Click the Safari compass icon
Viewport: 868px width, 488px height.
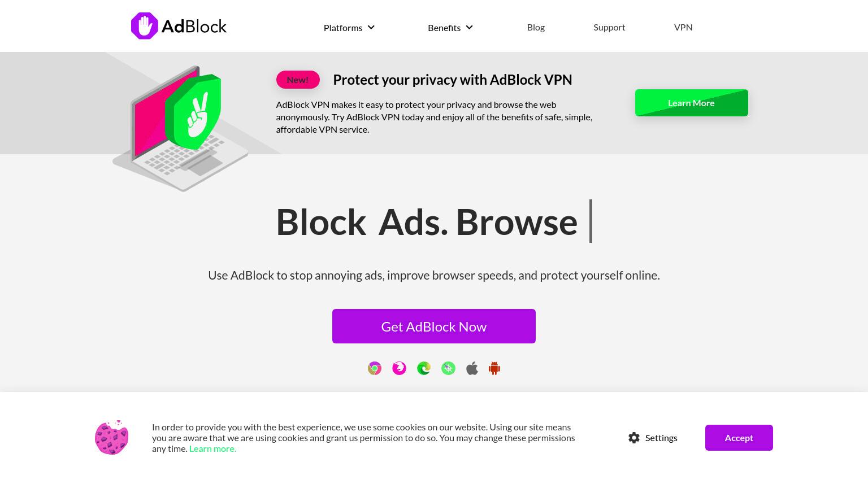click(x=448, y=369)
